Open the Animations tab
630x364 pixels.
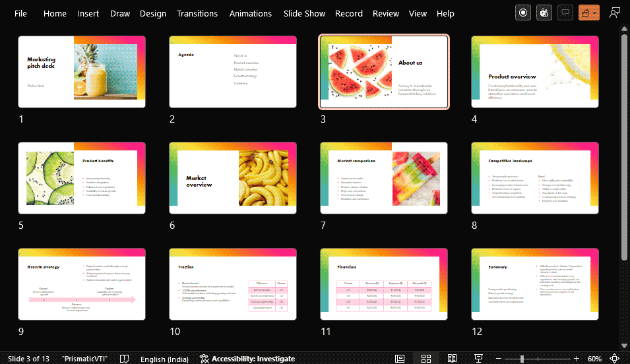pos(250,13)
